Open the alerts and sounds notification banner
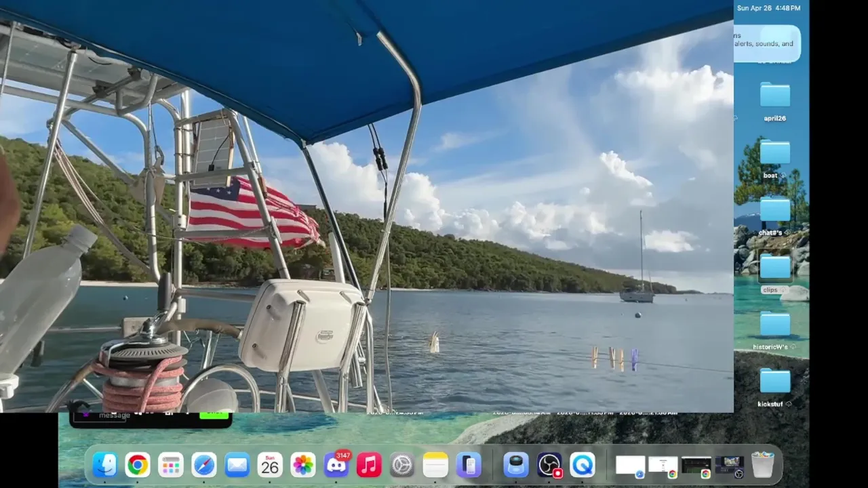This screenshot has width=868, height=488. 767,43
